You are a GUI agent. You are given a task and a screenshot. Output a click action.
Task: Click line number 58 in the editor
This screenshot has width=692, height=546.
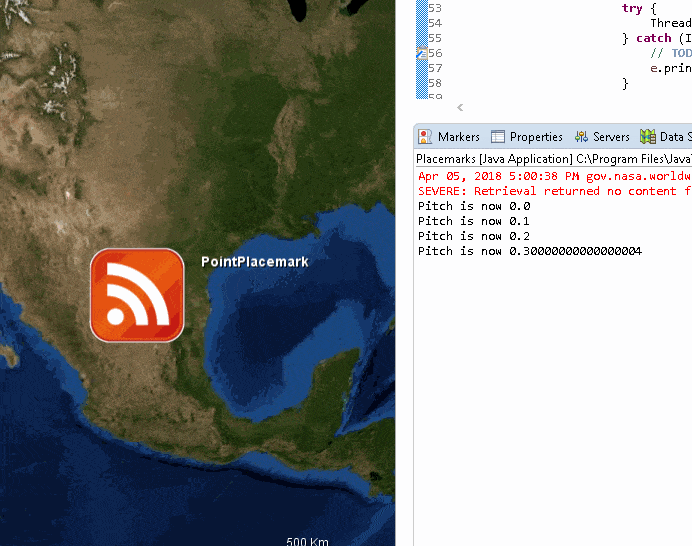pos(435,83)
